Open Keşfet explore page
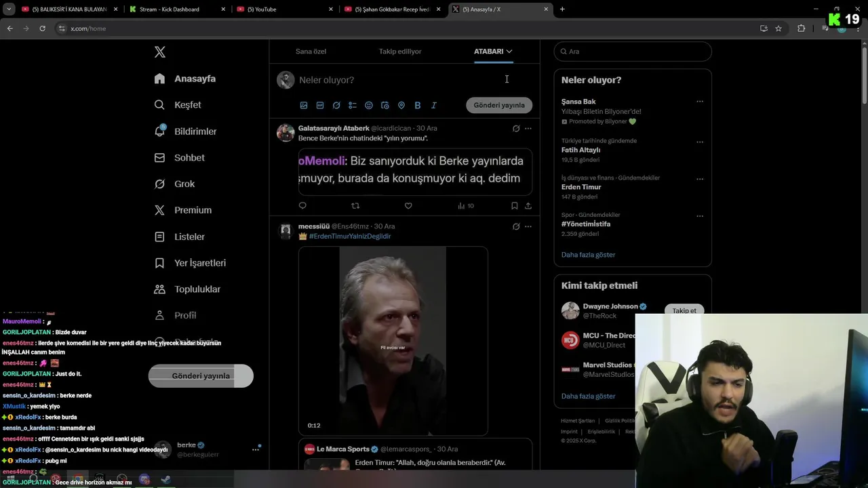 [x=178, y=105]
